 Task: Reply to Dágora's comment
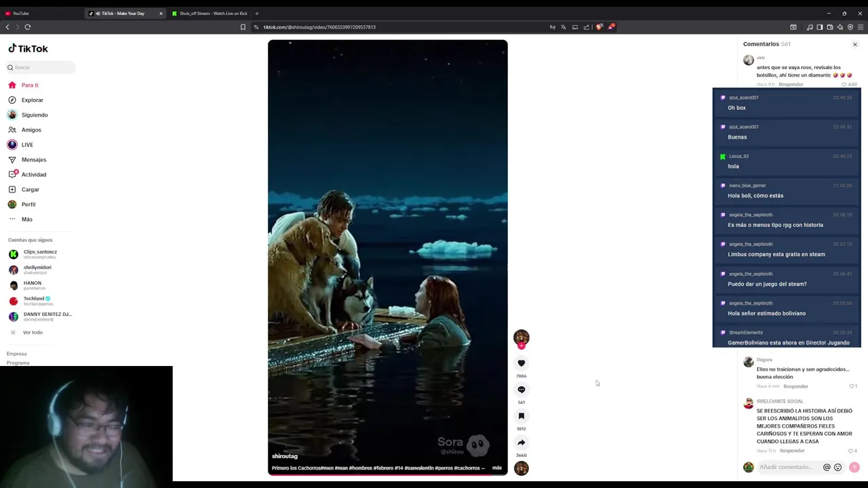click(x=795, y=386)
